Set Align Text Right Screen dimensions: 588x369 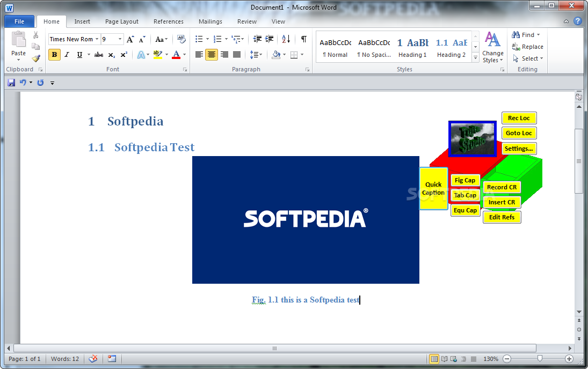click(224, 55)
